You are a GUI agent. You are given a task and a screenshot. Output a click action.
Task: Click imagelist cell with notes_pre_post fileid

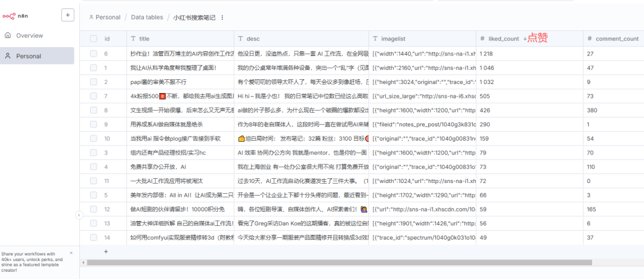click(422, 124)
